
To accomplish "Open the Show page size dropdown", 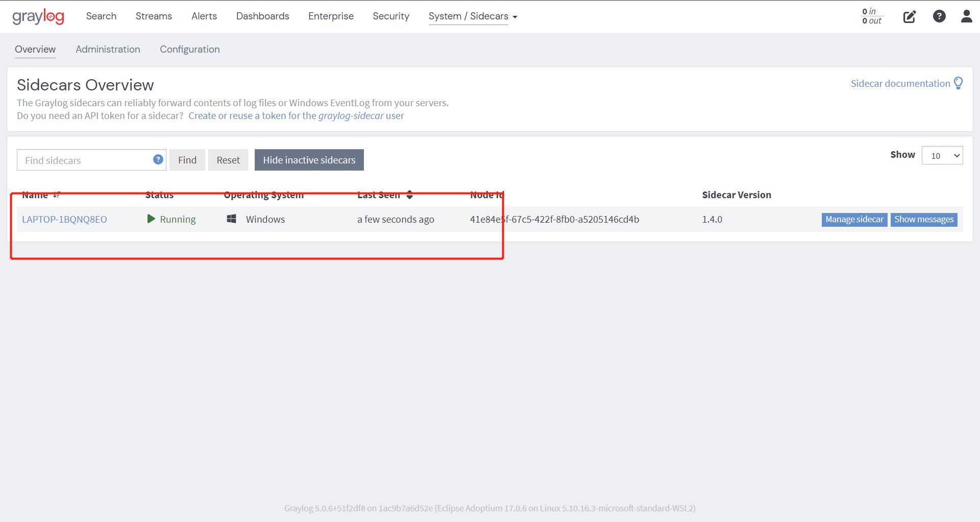I will pos(942,155).
